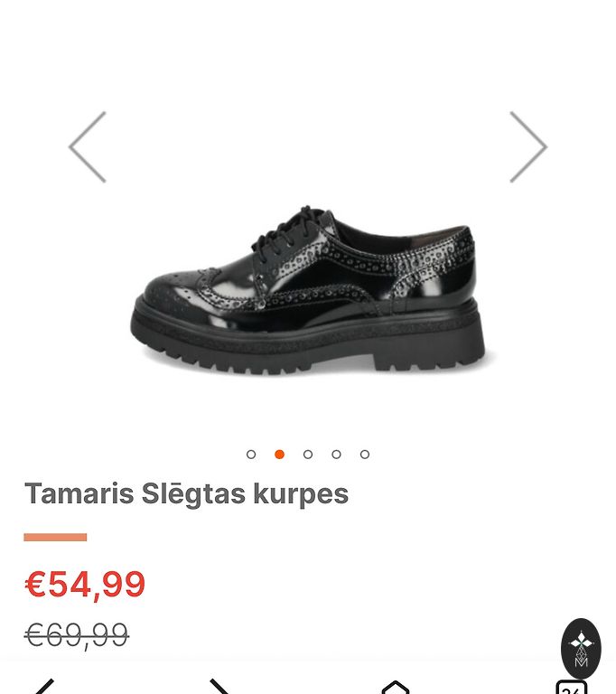The height and width of the screenshot is (694, 616).
Task: Open the browser tabs counter icon
Action: click(x=572, y=688)
